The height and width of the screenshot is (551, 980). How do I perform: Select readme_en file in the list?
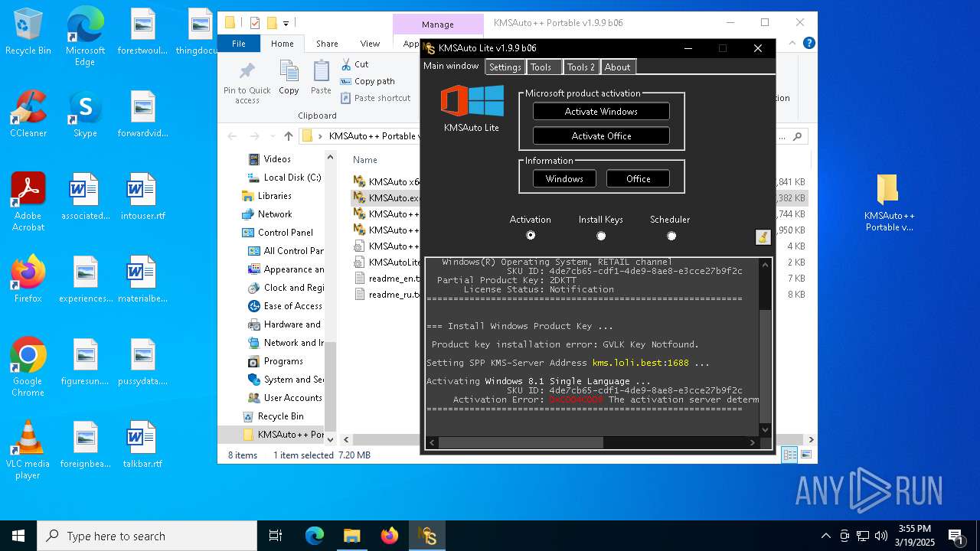pos(387,279)
